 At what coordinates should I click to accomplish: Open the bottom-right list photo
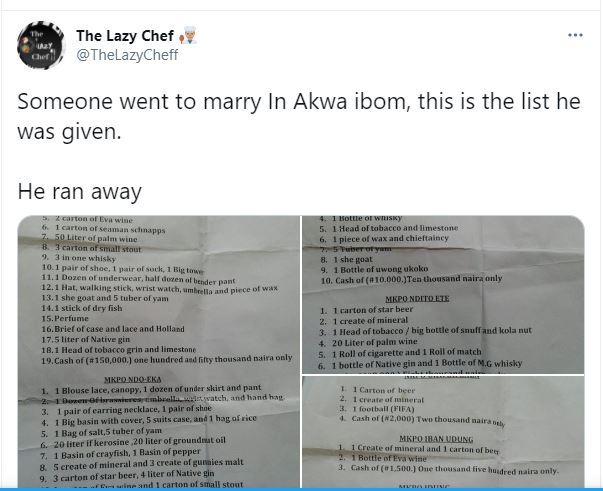(443, 432)
